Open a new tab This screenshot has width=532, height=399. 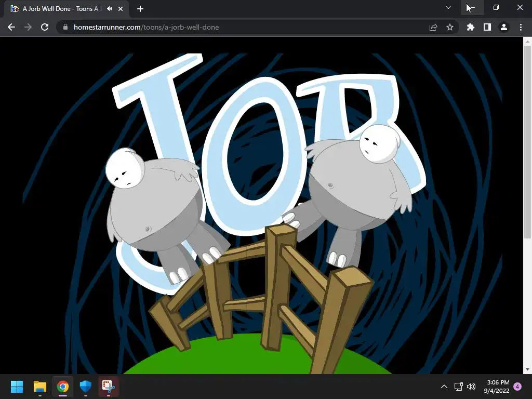click(x=140, y=9)
